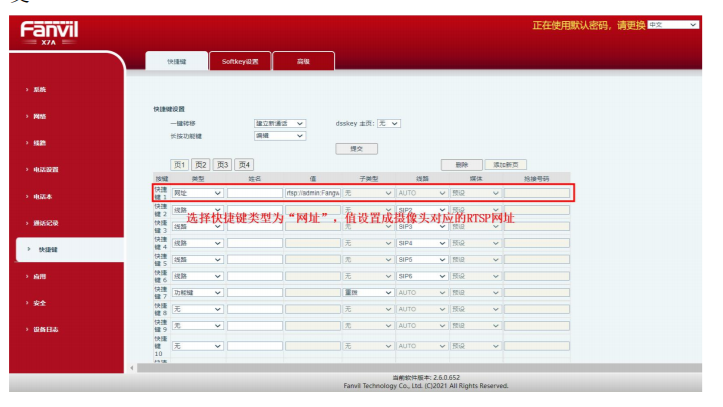This screenshot has width=723, height=407.
Task: Open the 线路 sidebar menu
Action: [x=40, y=143]
